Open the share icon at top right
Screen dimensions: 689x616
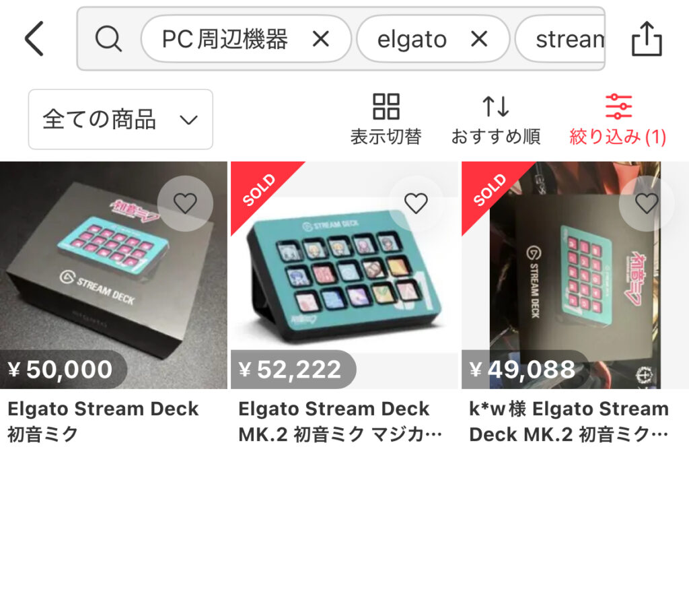point(647,38)
